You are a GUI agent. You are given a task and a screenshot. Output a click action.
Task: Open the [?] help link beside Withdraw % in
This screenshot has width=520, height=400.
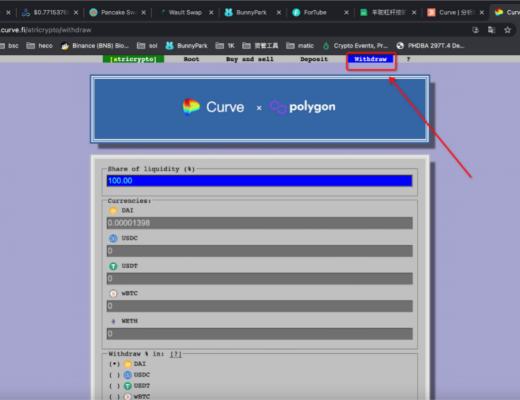coord(176,354)
